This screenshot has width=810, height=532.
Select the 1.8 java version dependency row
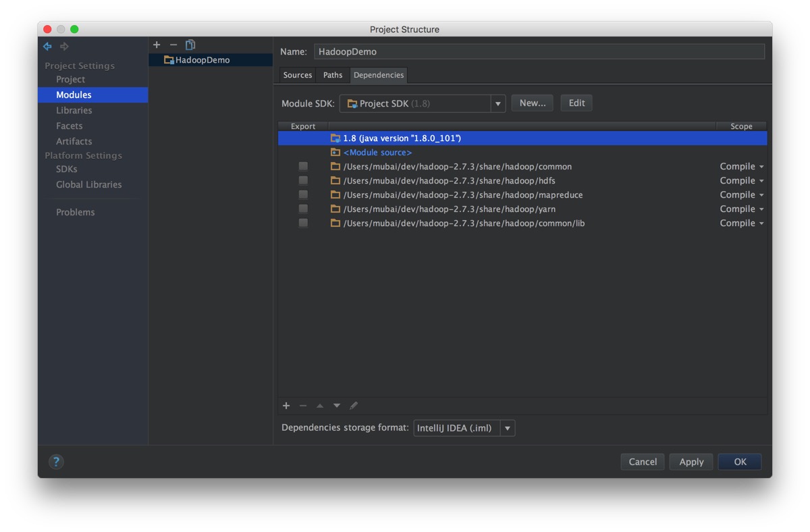[x=522, y=138]
